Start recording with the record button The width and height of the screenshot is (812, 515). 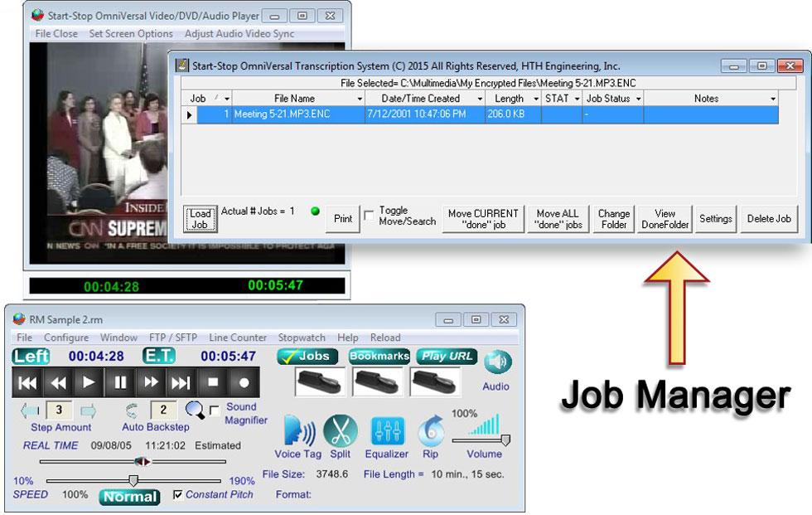point(244,383)
